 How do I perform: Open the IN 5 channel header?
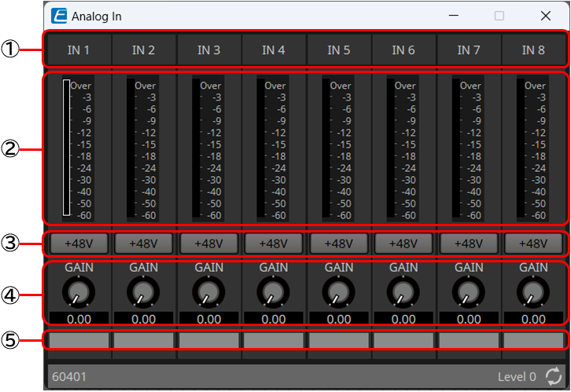click(x=339, y=49)
